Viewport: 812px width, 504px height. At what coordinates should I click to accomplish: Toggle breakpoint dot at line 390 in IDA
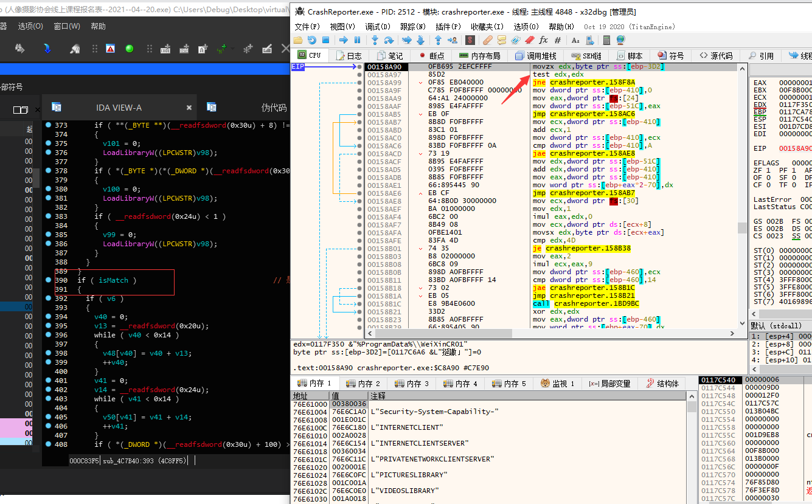coord(49,280)
